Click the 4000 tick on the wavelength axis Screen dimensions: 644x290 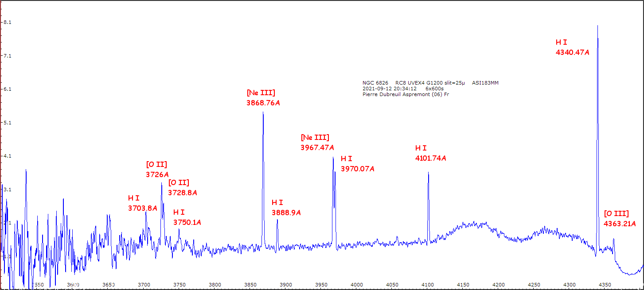[x=356, y=284]
